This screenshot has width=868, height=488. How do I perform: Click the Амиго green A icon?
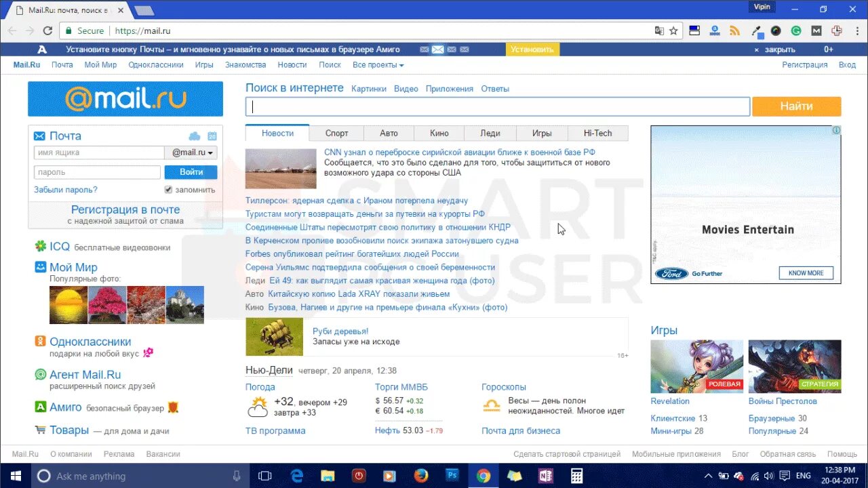coord(41,407)
